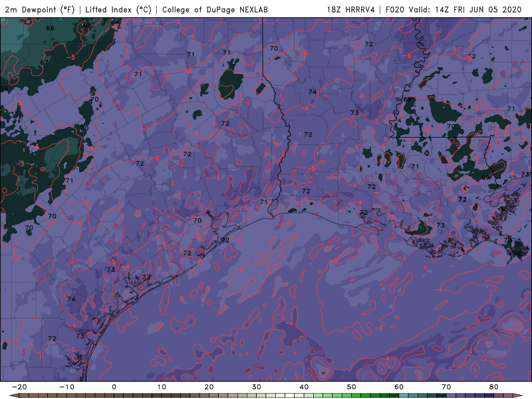Click the '50' tick label on color scale
Image resolution: width=532 pixels, height=399 pixels.
pos(352,387)
